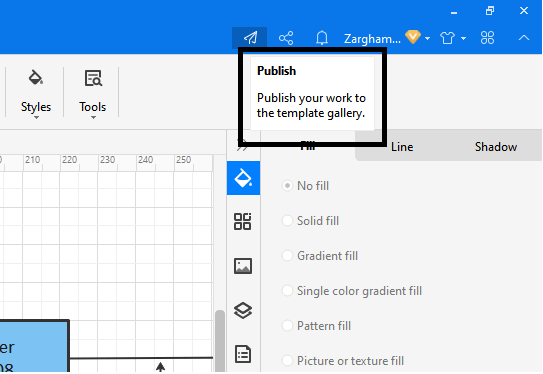Screen dimensions: 543x374
Task: Choose the Pattern fill option
Action: pyautogui.click(x=317, y=326)
